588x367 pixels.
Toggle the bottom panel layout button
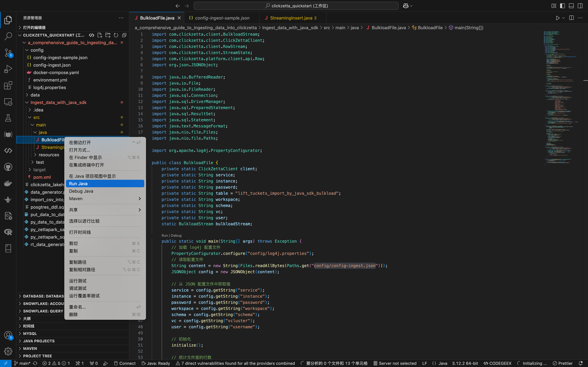571,6
